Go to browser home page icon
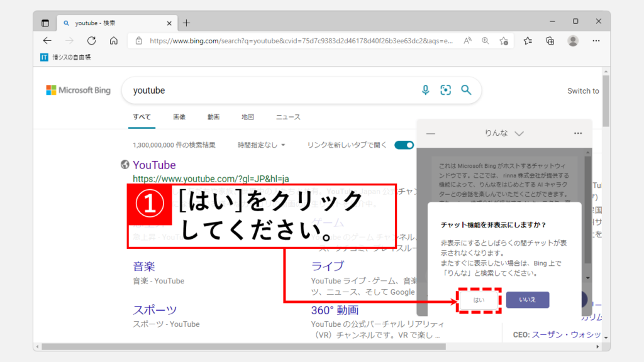Image resolution: width=644 pixels, height=362 pixels. 114,41
